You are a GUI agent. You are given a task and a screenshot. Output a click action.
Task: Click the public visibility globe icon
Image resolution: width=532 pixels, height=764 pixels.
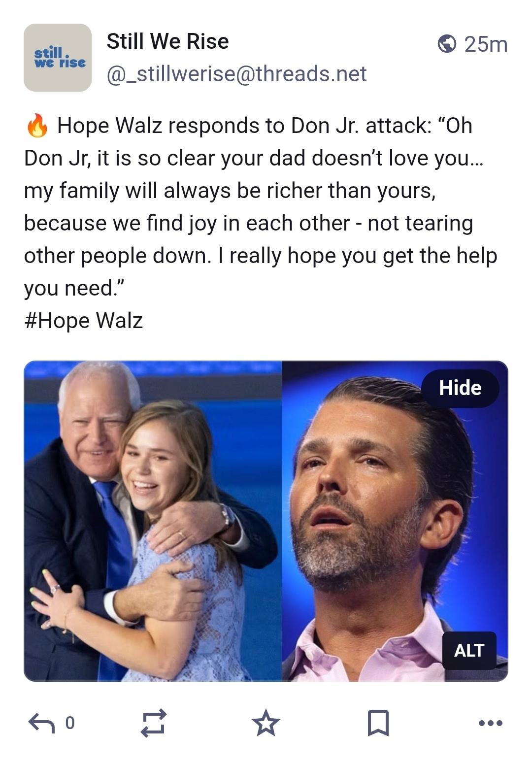click(447, 44)
